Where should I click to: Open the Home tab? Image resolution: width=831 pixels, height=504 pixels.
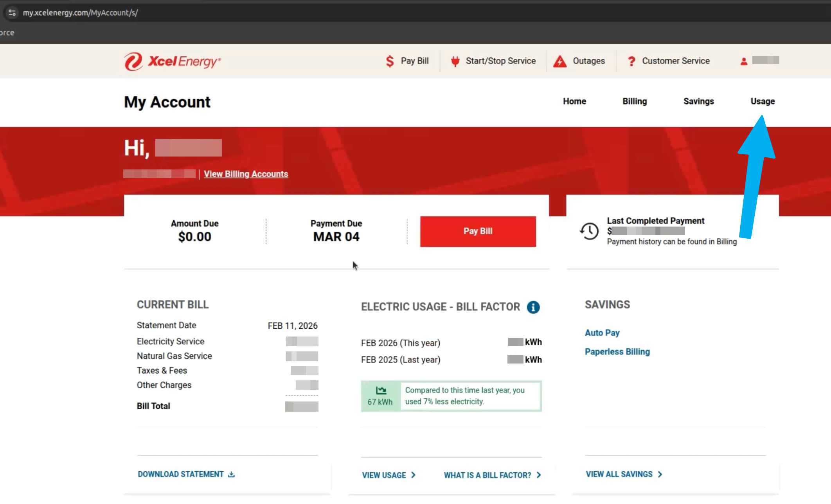tap(574, 101)
